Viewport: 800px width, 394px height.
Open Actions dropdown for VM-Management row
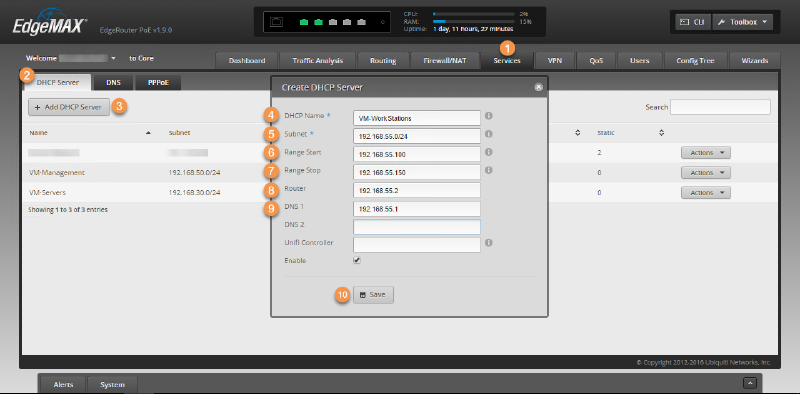click(x=706, y=173)
